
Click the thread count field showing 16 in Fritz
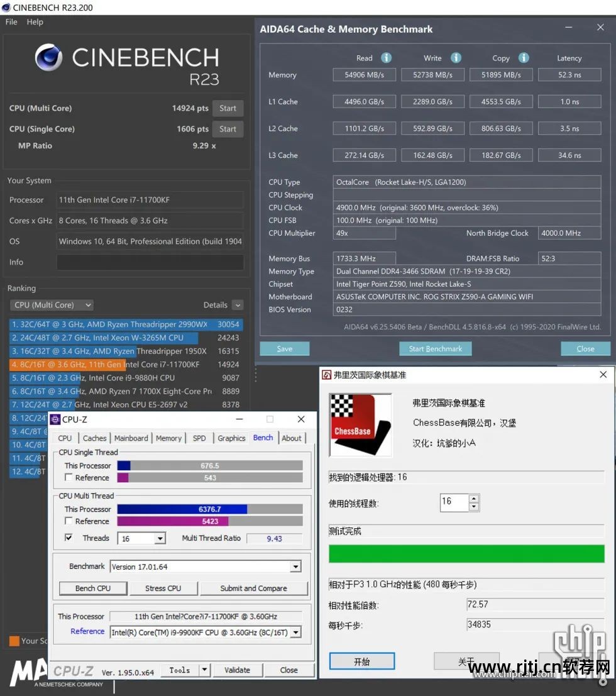tap(454, 502)
